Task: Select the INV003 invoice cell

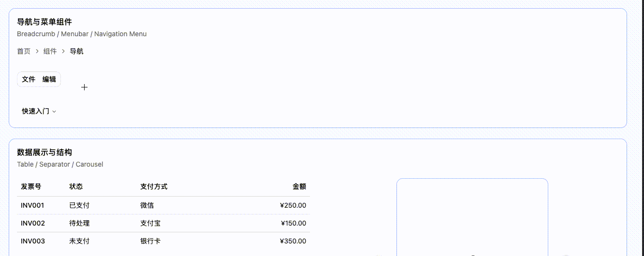Action: (x=33, y=241)
